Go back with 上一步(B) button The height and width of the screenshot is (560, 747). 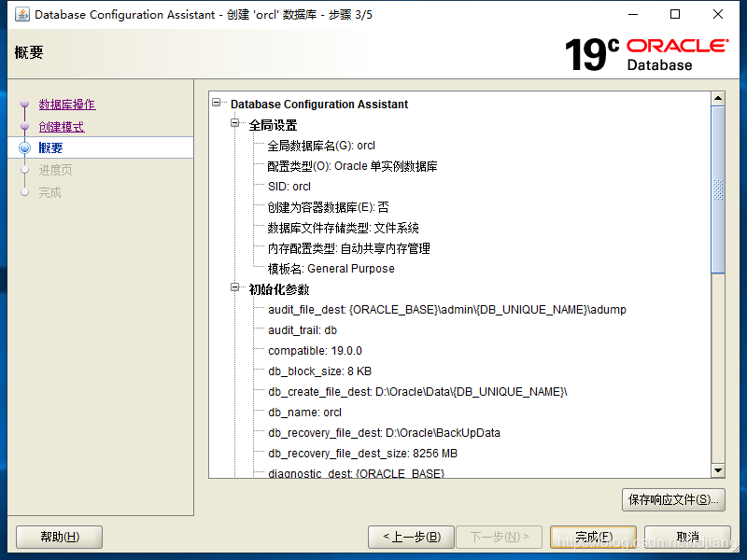point(412,538)
